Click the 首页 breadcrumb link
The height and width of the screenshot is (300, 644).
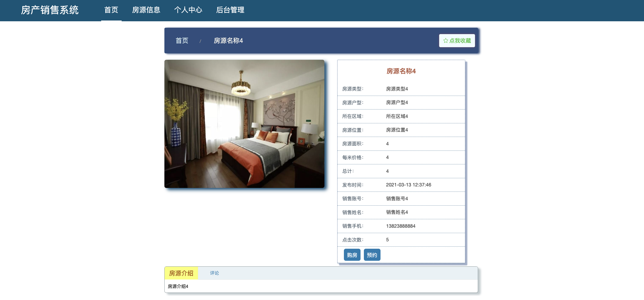tap(182, 41)
